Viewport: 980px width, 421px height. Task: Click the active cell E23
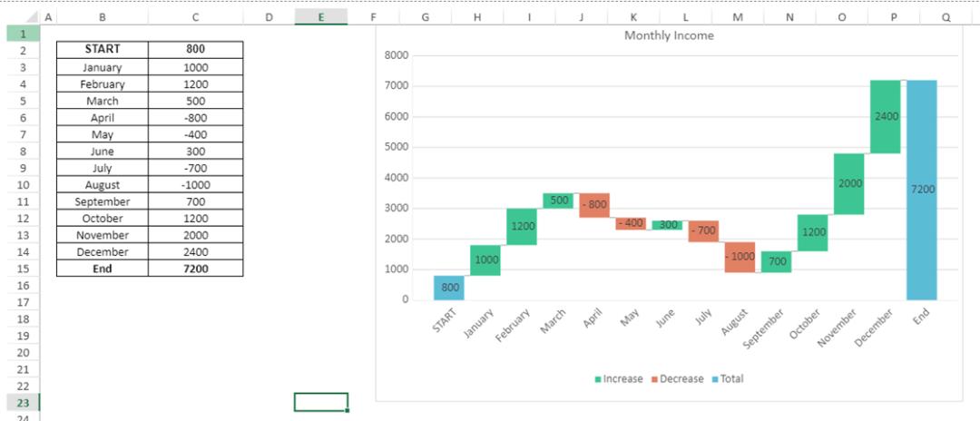click(x=320, y=402)
